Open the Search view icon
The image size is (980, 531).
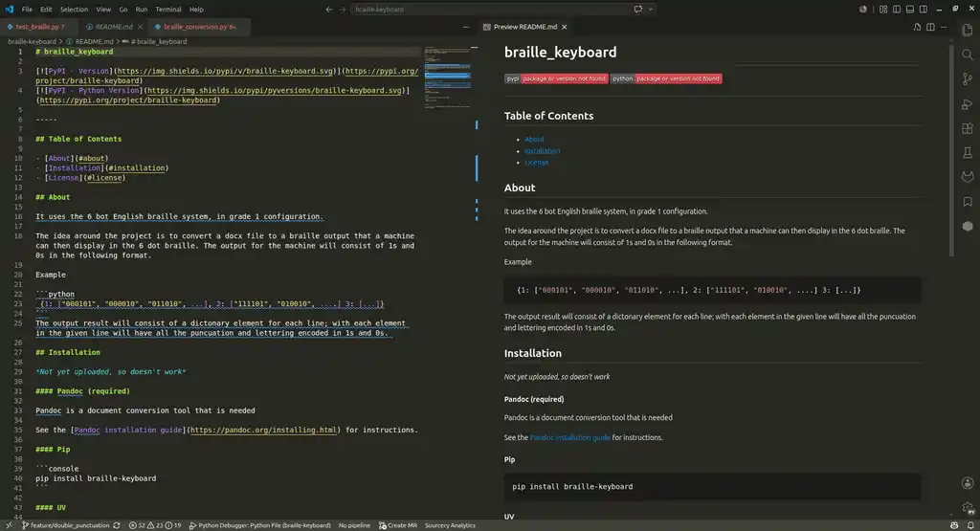[x=968, y=55]
